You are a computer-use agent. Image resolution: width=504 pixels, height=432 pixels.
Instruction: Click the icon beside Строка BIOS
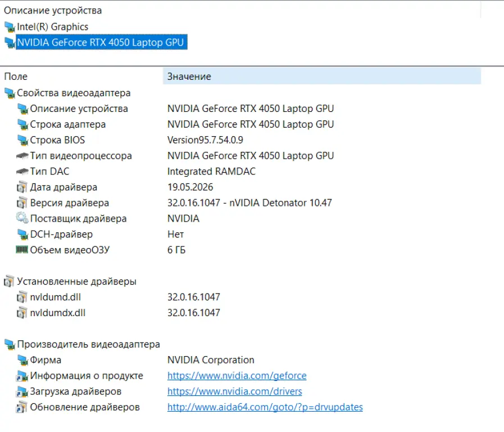[22, 140]
